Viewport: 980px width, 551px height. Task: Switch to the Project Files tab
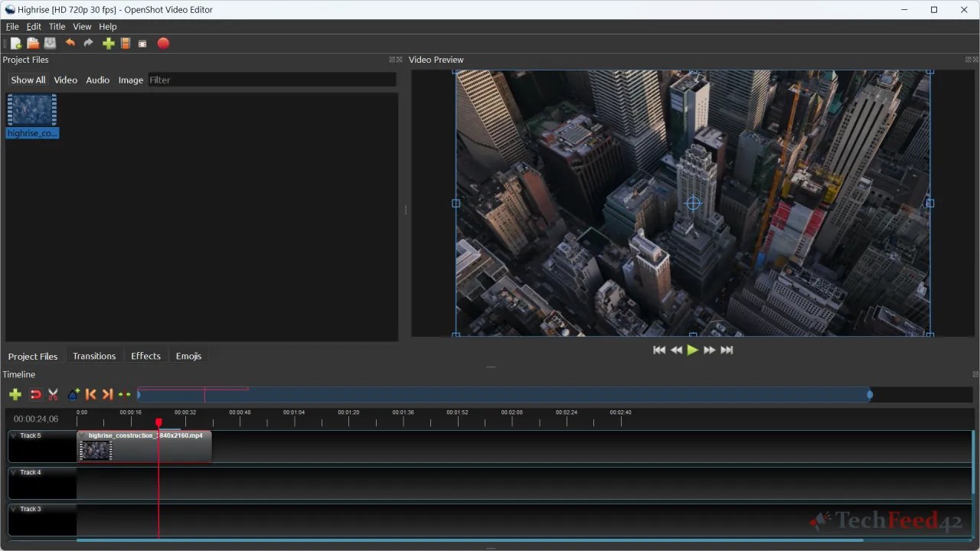click(33, 356)
